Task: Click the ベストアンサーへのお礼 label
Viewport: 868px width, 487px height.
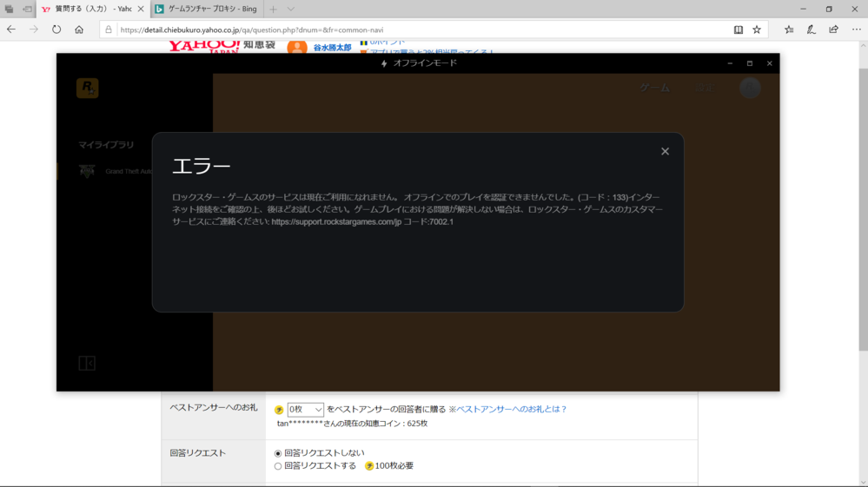Action: pyautogui.click(x=214, y=407)
